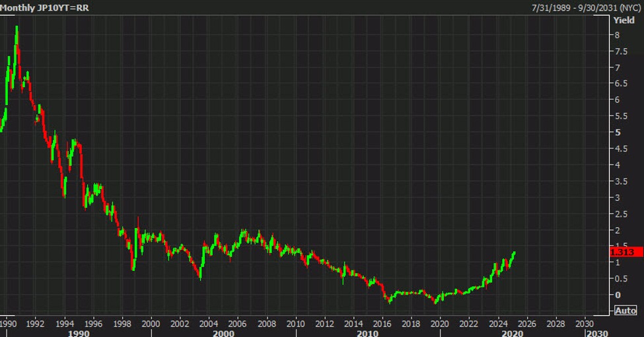This screenshot has height=337, width=644.
Task: Click the bold 2010 decade label
Action: click(x=368, y=333)
